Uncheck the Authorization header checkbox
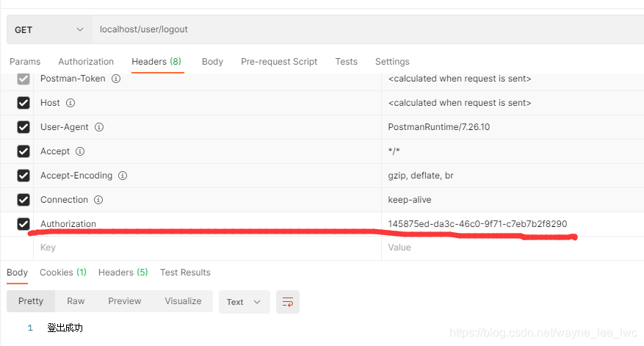Screen dimensions: 644x346 tap(23, 224)
